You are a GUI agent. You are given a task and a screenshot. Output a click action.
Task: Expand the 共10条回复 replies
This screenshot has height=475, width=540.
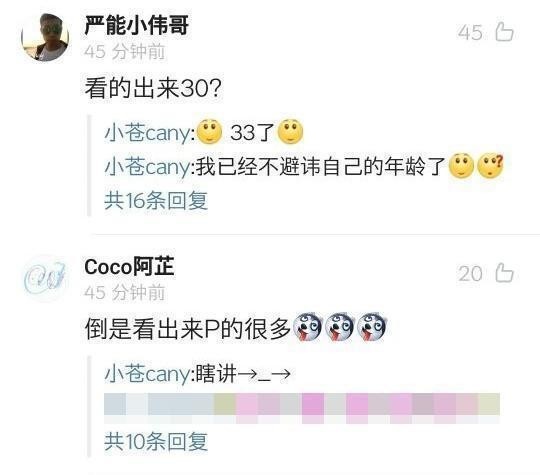pos(156,442)
